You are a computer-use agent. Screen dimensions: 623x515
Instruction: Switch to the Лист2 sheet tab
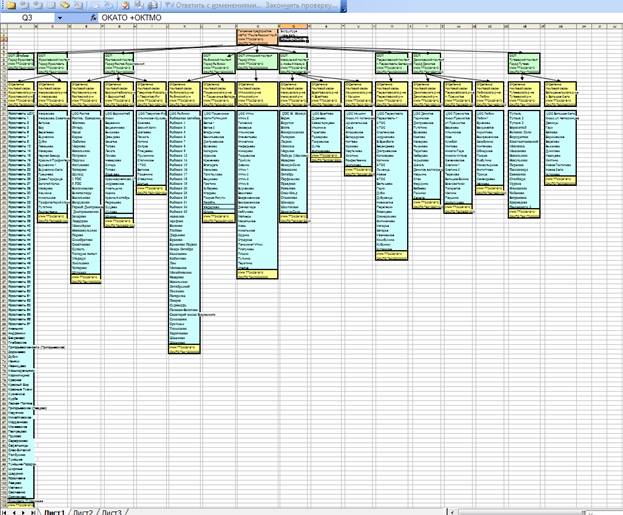click(x=83, y=511)
